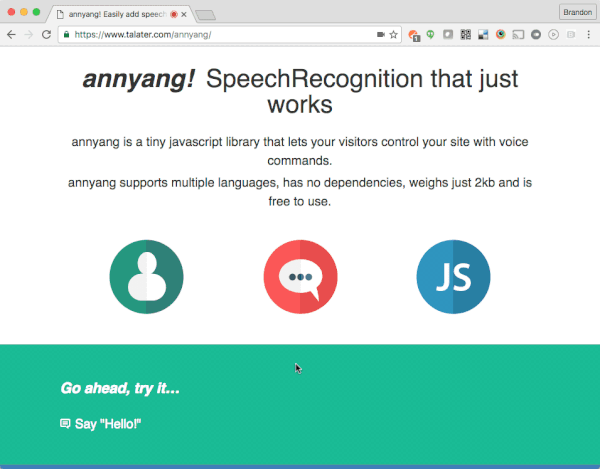Go back using the browser back arrow
Viewport: 600px width, 469px height.
(x=11, y=35)
